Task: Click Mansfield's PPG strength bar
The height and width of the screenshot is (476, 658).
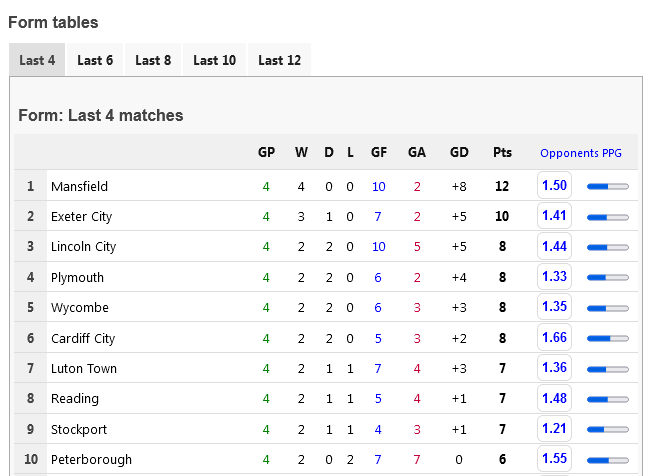Action: (607, 187)
